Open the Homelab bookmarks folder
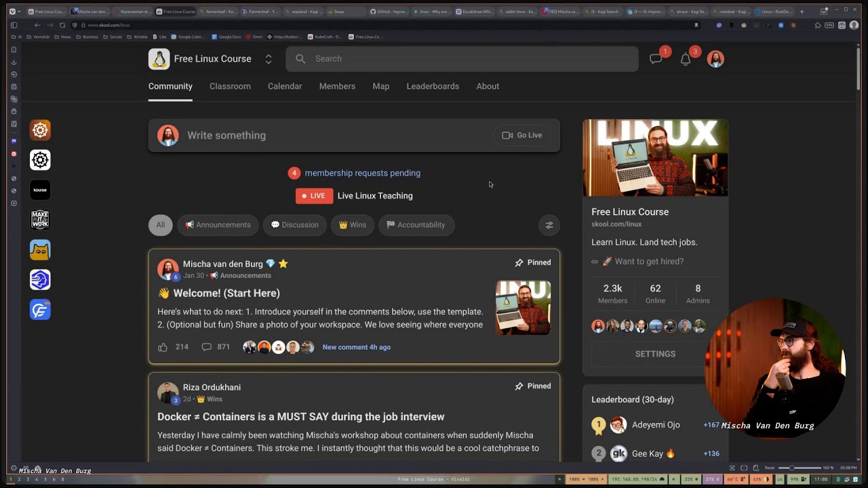This screenshot has height=488, width=868. pyautogui.click(x=39, y=37)
